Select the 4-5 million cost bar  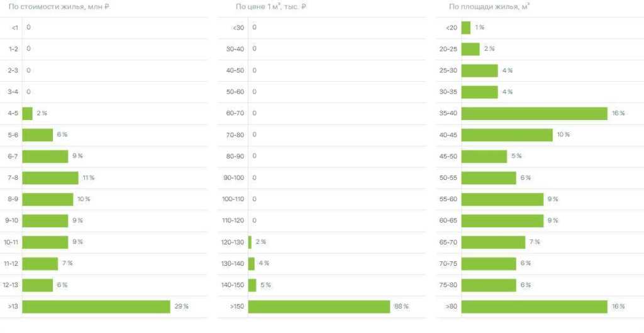tap(27, 113)
